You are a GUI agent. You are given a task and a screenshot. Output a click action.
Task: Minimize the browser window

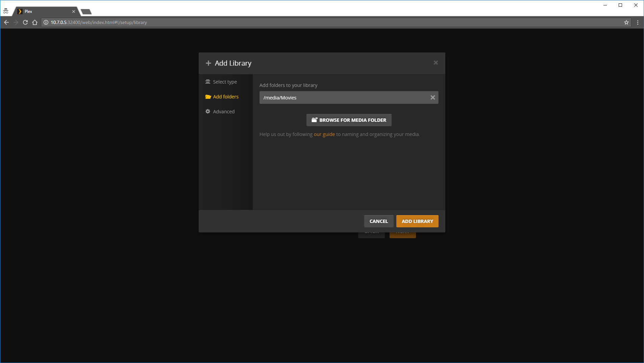tap(605, 5)
